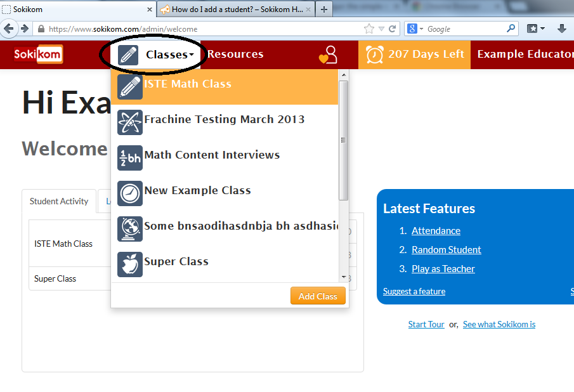
Task: Click the class list scrollbar down arrow
Action: pyautogui.click(x=343, y=277)
